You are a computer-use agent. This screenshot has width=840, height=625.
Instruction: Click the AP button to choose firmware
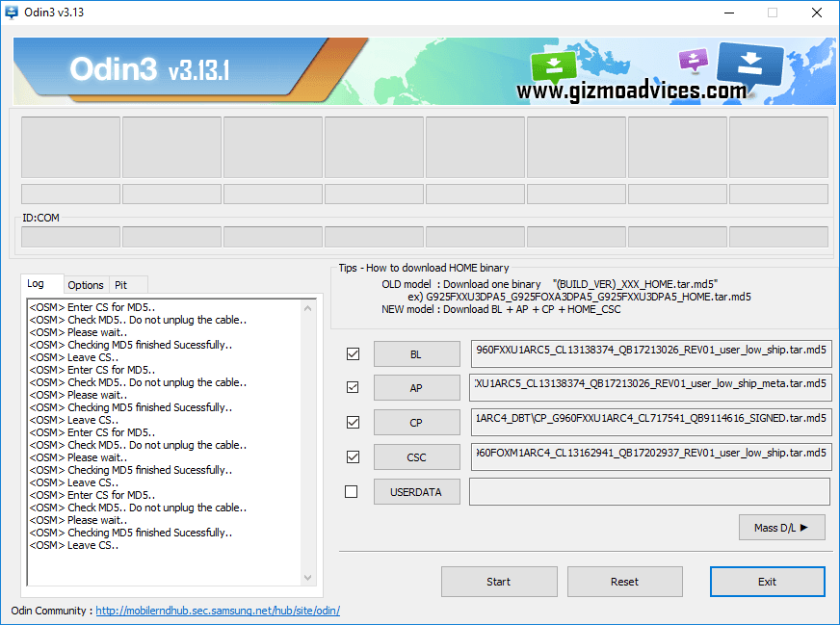(416, 388)
